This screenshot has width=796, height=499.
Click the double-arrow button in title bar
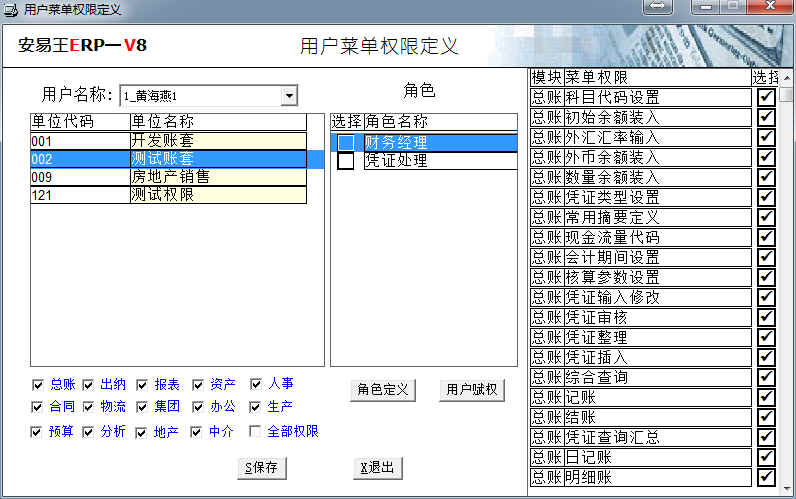pos(657,8)
